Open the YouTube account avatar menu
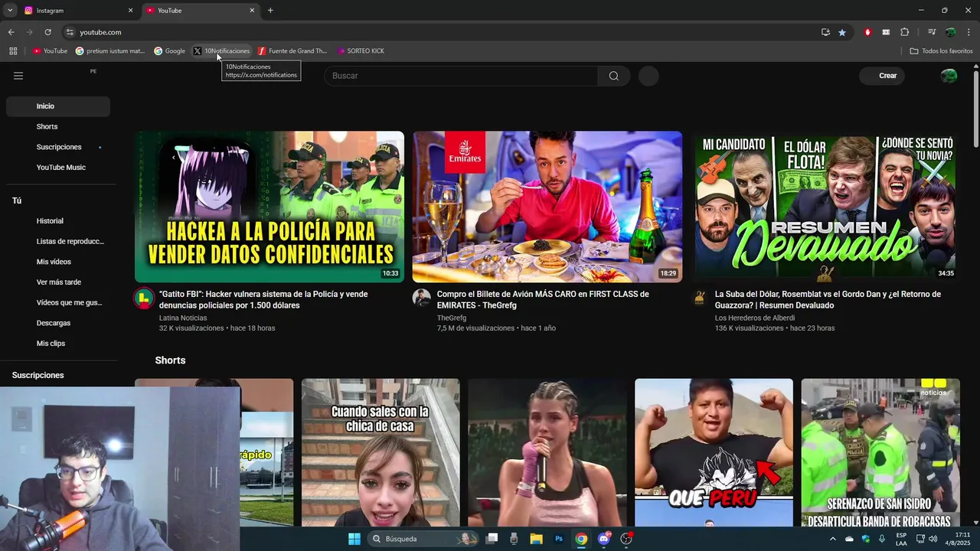The height and width of the screenshot is (551, 980). pos(949,76)
